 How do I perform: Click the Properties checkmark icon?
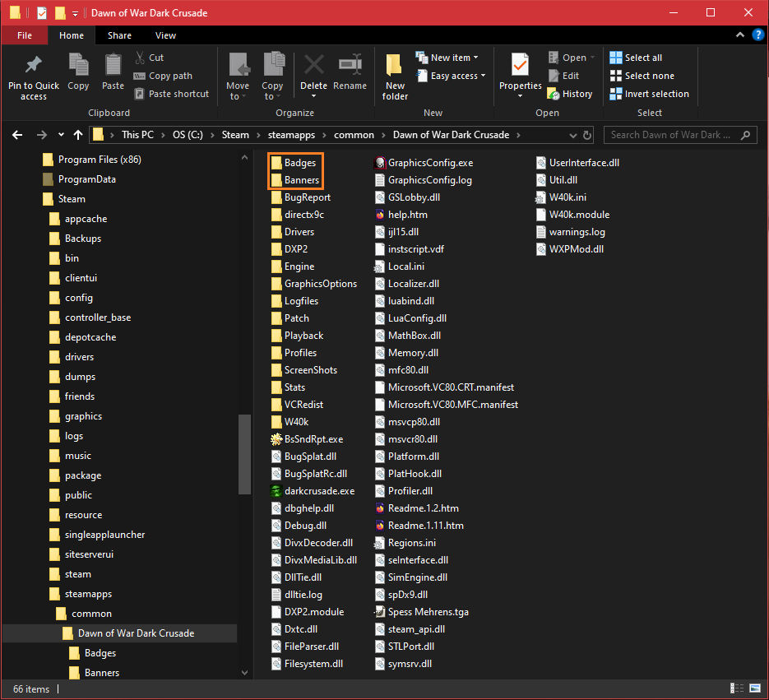[x=520, y=65]
